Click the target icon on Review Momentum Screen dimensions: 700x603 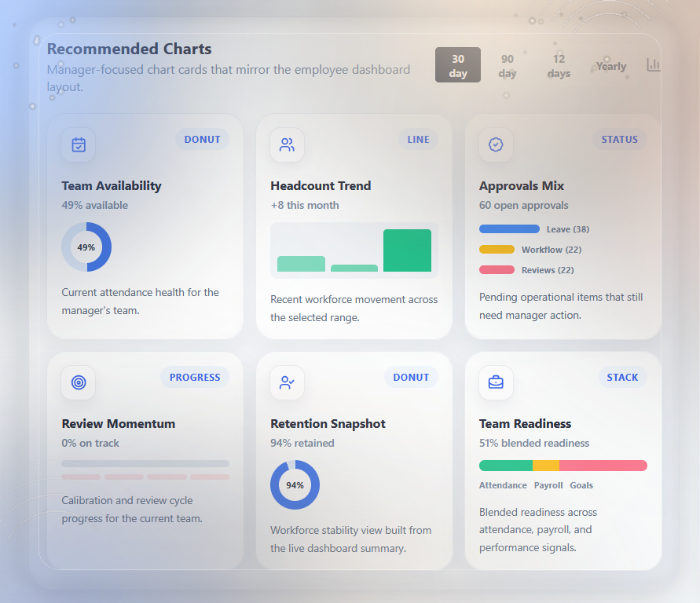79,382
